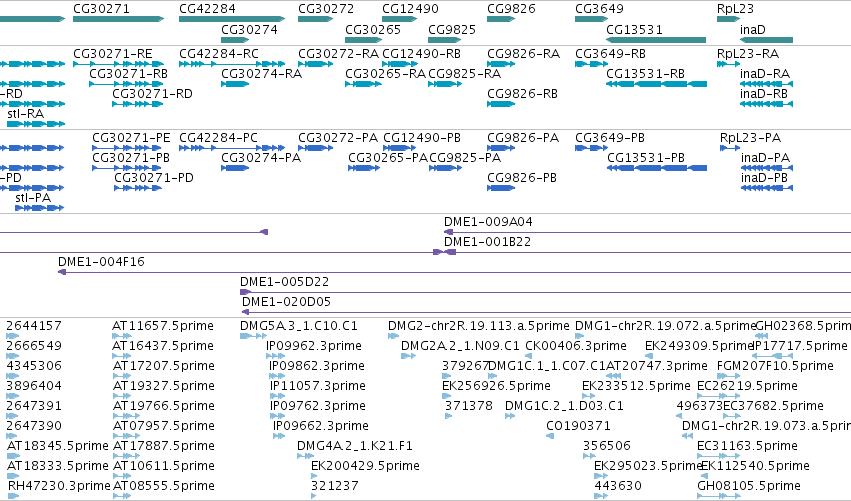The width and height of the screenshot is (851, 501).
Task: Select the CG9825 gene name
Action: click(452, 29)
